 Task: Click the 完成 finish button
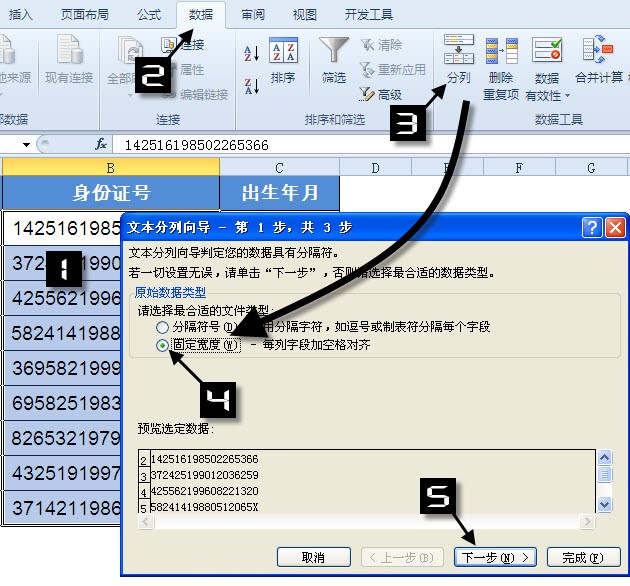582,557
